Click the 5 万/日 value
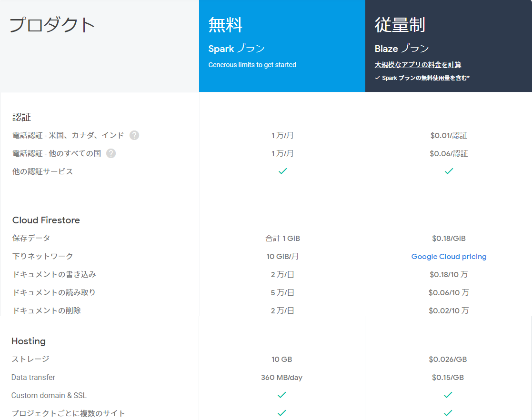Viewport: 532px width, 420px height. 282,292
